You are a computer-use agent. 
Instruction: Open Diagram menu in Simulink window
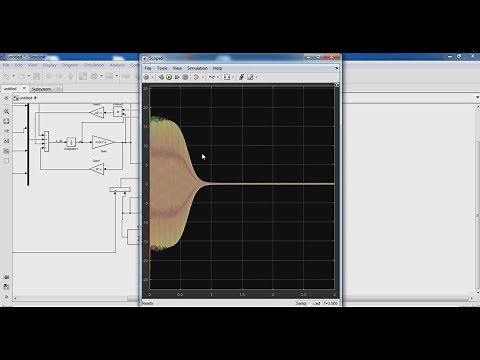tap(70, 65)
